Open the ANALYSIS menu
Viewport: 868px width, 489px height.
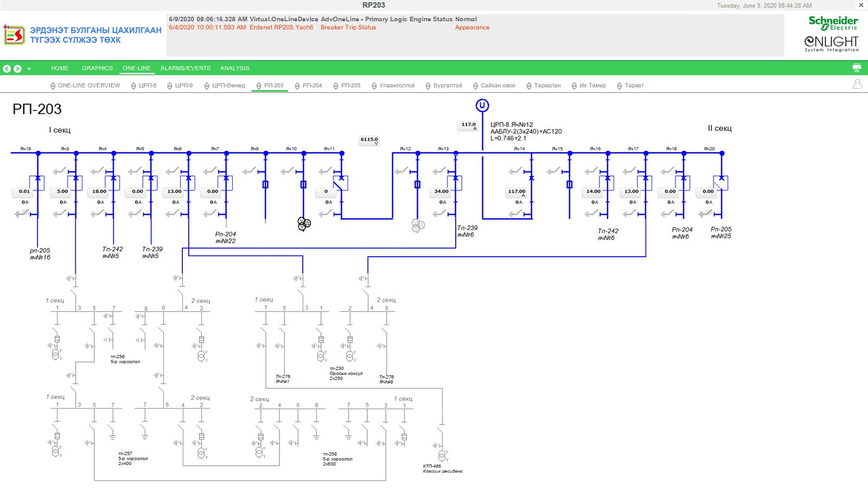coord(235,68)
